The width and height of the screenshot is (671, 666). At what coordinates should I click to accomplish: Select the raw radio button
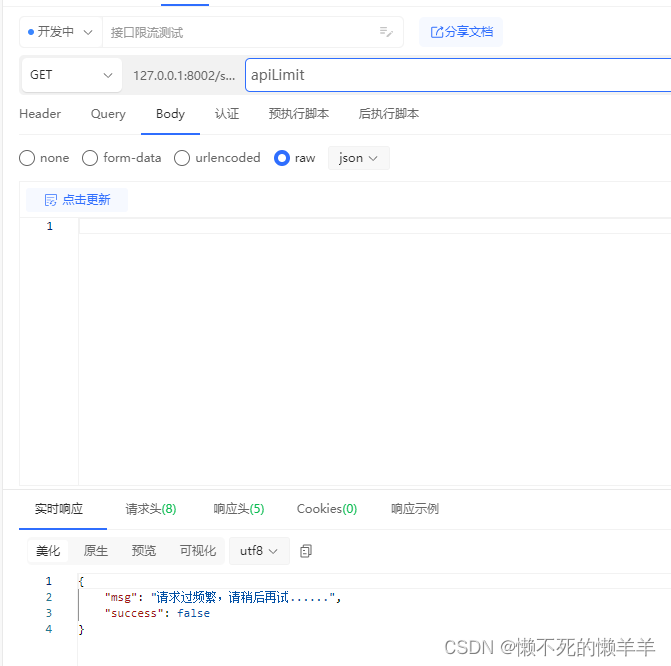(x=282, y=158)
